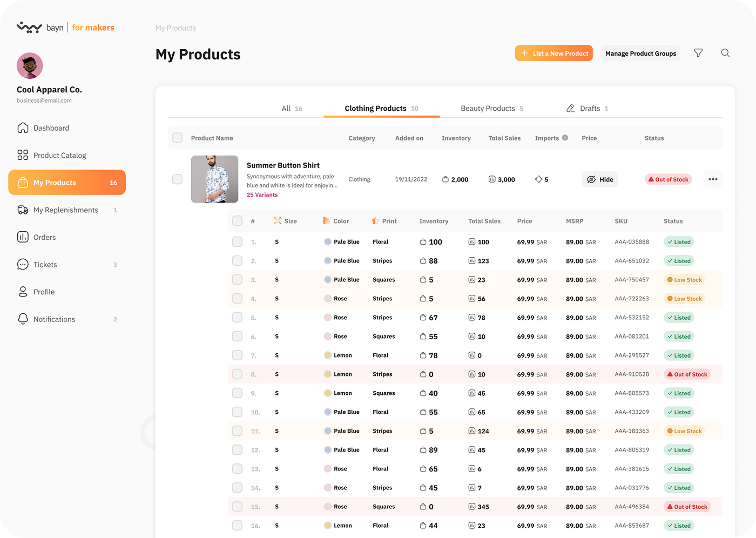The image size is (756, 538).
Task: Tick the Summer Button Shirt product checkbox
Action: click(177, 179)
